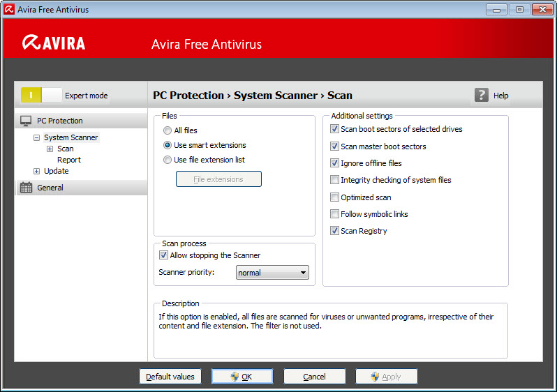The width and height of the screenshot is (557, 392).
Task: Open the Help link
Action: pos(501,96)
